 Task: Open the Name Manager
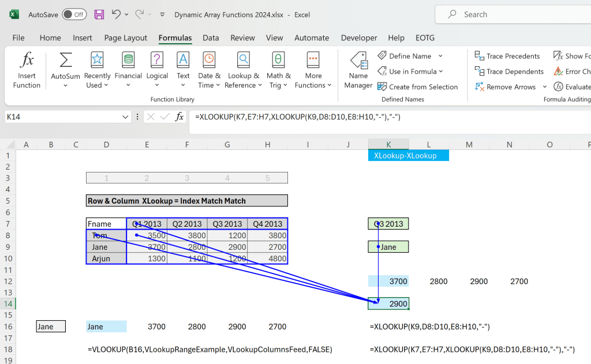(358, 61)
